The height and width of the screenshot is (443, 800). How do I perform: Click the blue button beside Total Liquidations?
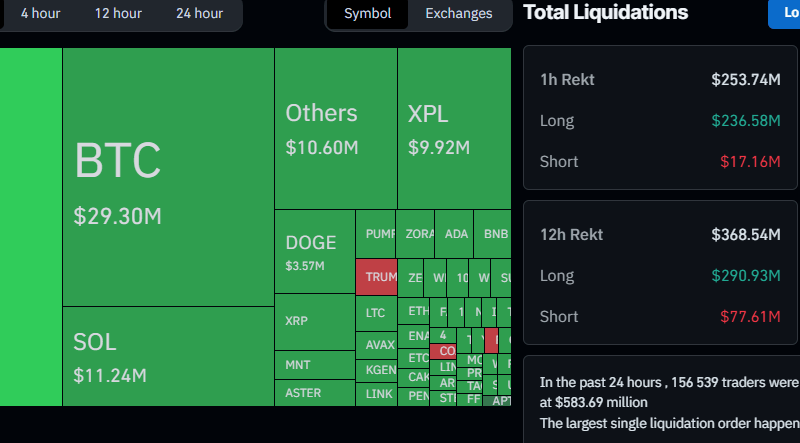pos(784,13)
